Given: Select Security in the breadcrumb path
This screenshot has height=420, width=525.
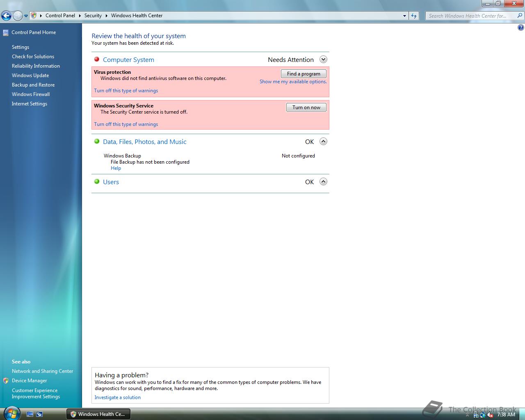Looking at the screenshot, I should [93, 16].
